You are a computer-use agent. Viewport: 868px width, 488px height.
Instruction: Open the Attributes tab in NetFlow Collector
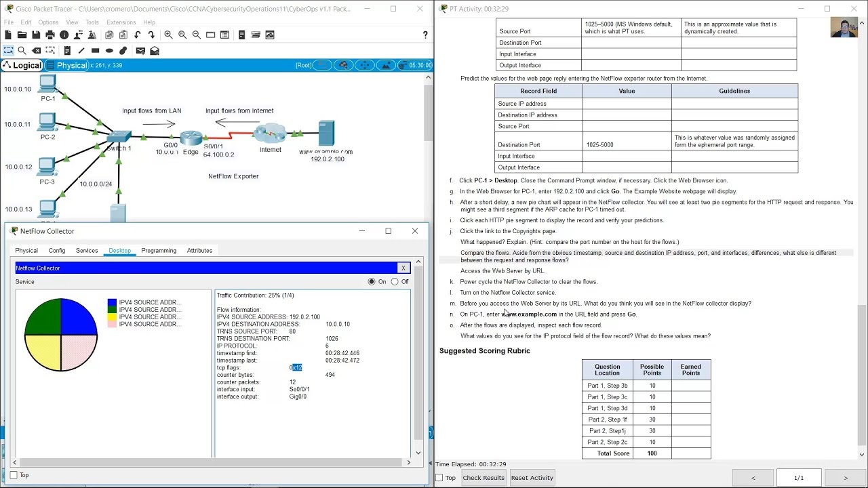[x=199, y=251]
